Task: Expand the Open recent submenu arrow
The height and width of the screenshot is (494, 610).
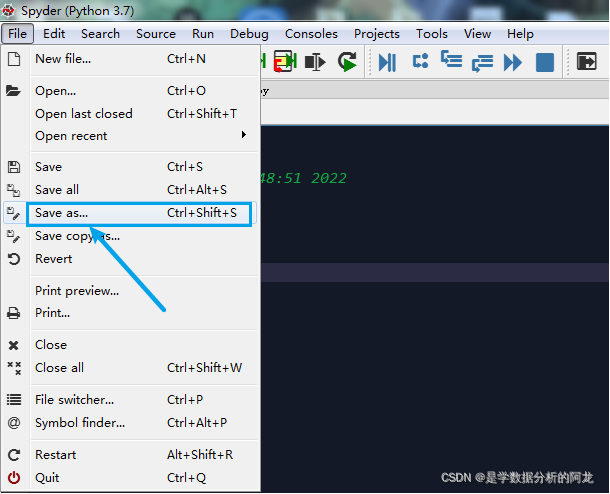Action: click(x=244, y=135)
